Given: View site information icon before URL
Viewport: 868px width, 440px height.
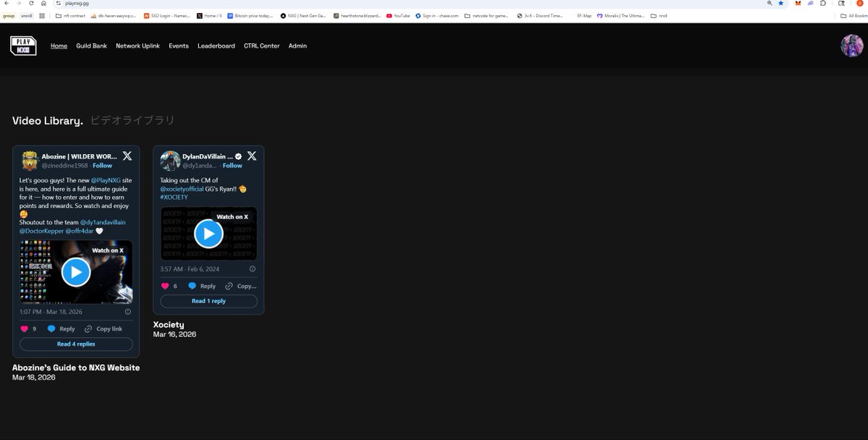Looking at the screenshot, I should [x=59, y=3].
